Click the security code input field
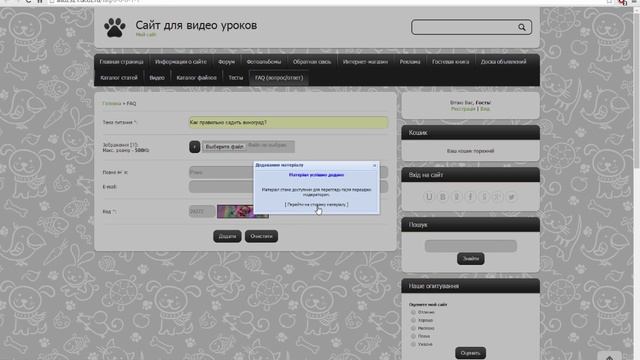Image resolution: width=640 pixels, height=360 pixels. [202, 211]
